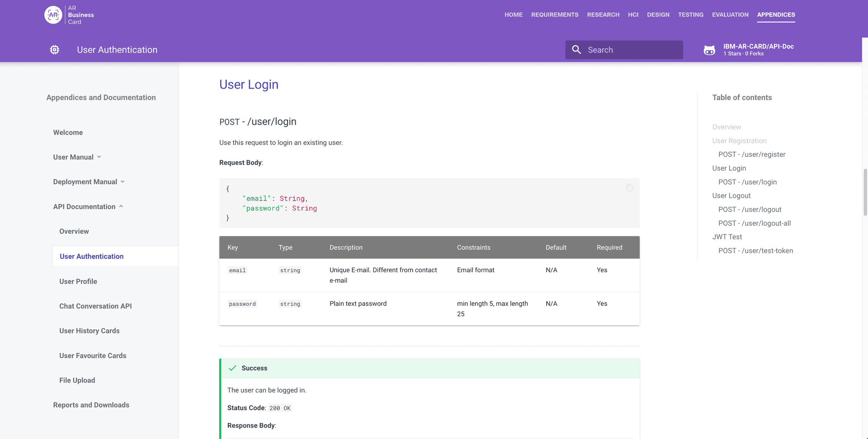
Task: Click the search magnifier icon
Action: 576,50
